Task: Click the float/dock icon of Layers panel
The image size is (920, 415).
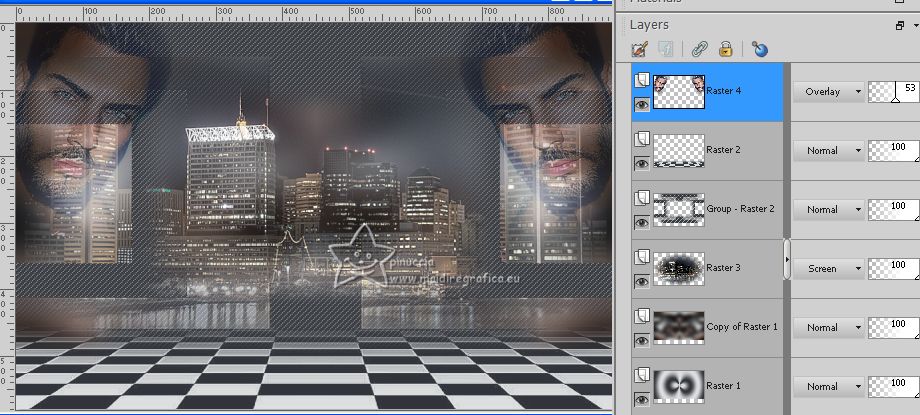Action: point(899,25)
